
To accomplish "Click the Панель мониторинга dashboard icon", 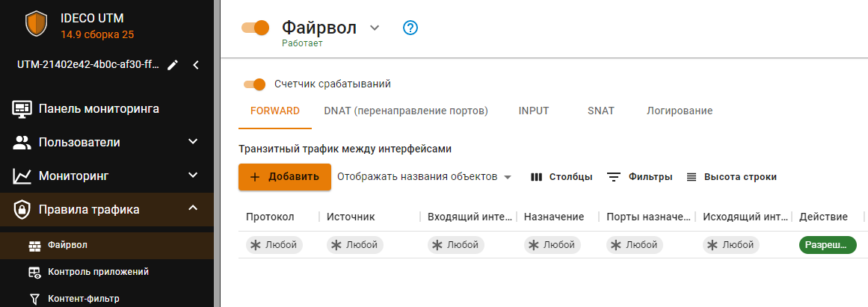I will tap(22, 109).
